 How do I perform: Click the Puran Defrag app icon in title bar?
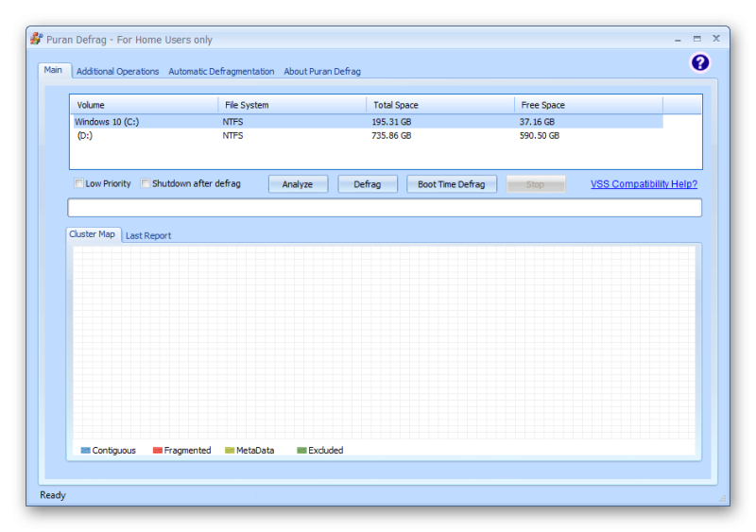point(36,39)
